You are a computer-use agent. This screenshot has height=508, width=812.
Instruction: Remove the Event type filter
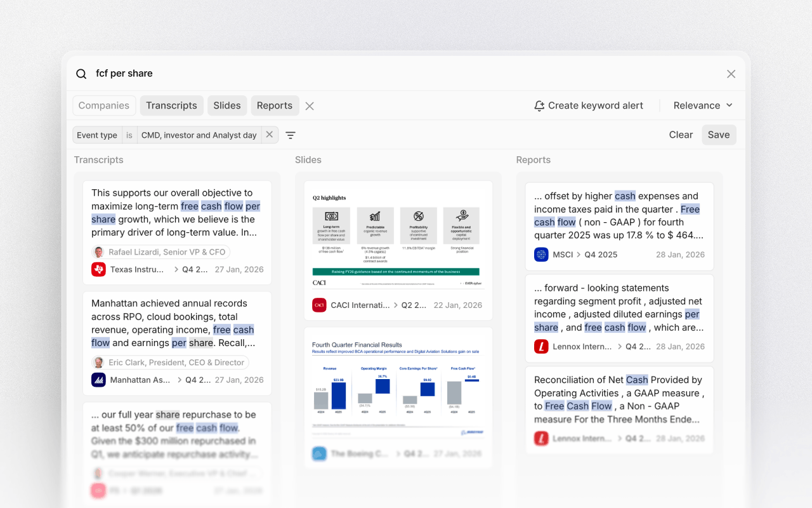click(x=270, y=135)
